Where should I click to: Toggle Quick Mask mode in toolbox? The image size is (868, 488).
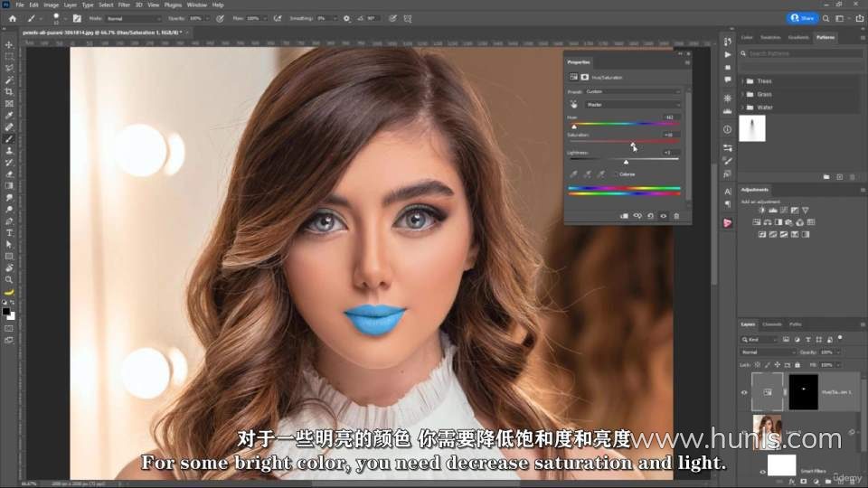[9, 329]
